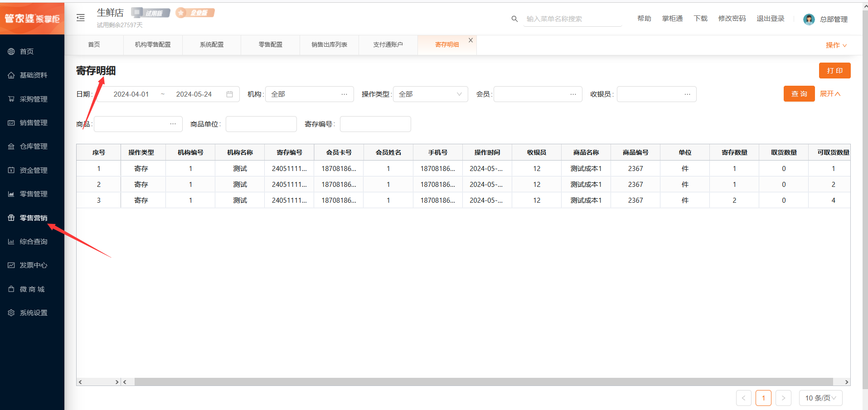Open the 下载 link
This screenshot has width=868, height=410.
(700, 19)
